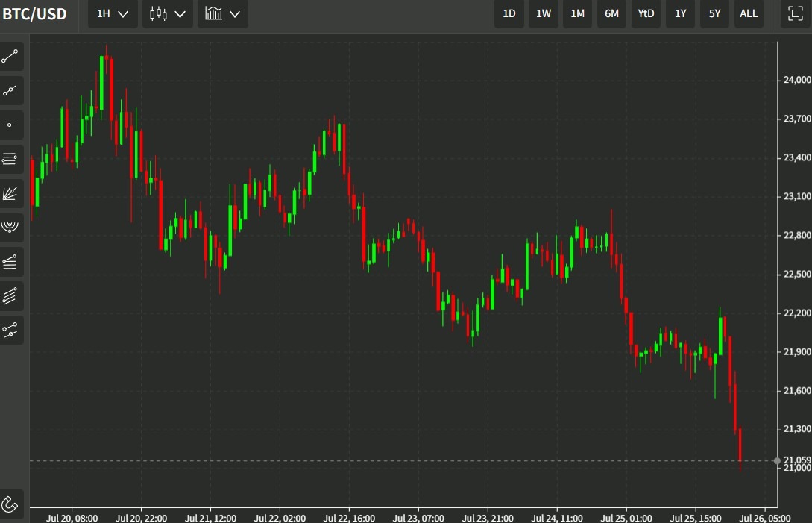Click the 23,700 price axis label

point(797,119)
